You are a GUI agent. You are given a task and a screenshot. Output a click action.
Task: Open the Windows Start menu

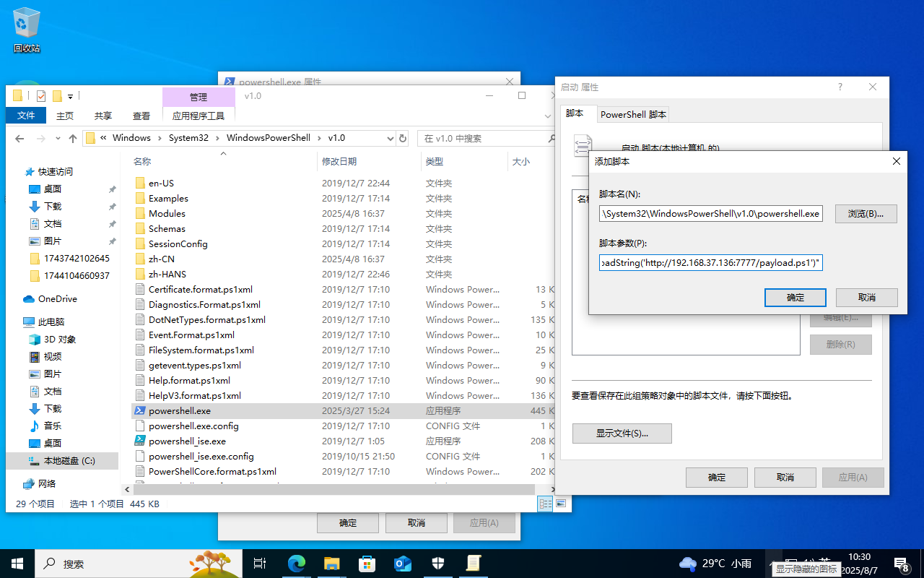[17, 564]
